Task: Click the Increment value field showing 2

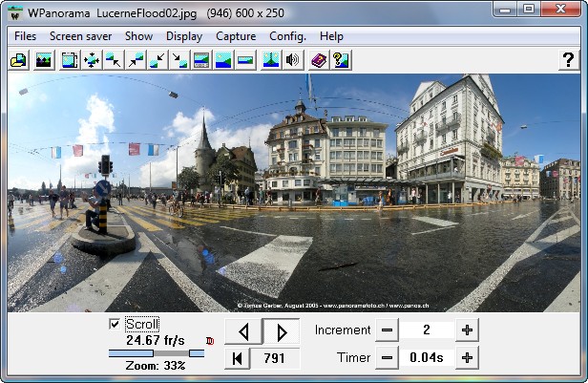Action: point(427,330)
